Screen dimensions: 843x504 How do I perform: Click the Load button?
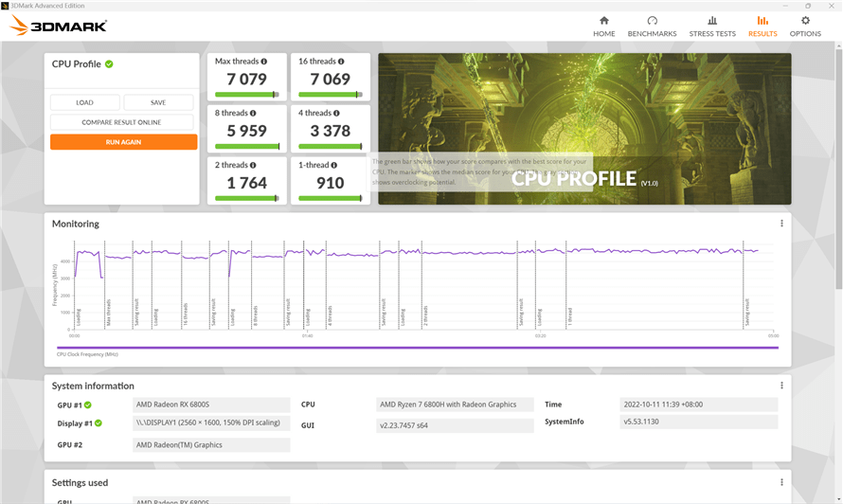(85, 102)
